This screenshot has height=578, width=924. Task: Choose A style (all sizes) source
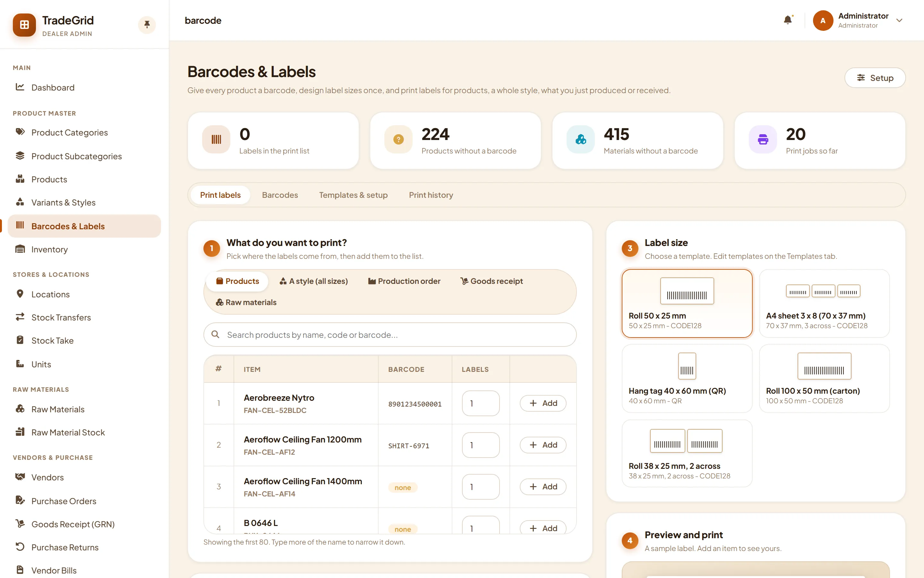pyautogui.click(x=313, y=281)
